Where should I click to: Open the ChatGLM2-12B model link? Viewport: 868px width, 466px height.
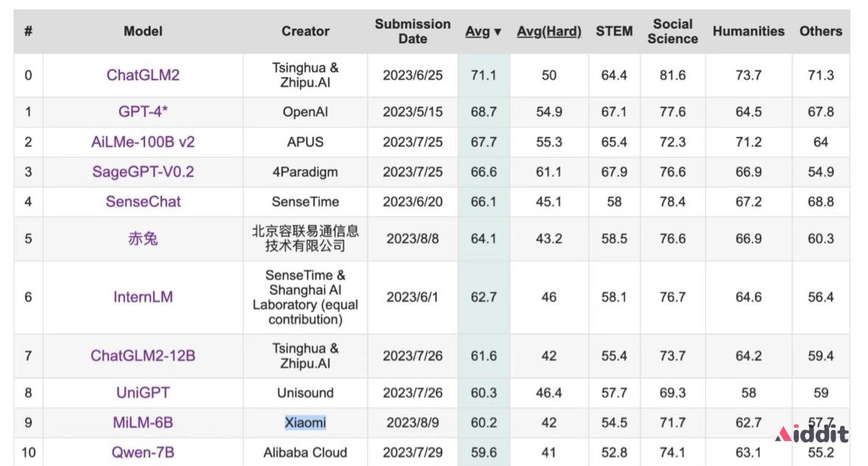pos(143,356)
